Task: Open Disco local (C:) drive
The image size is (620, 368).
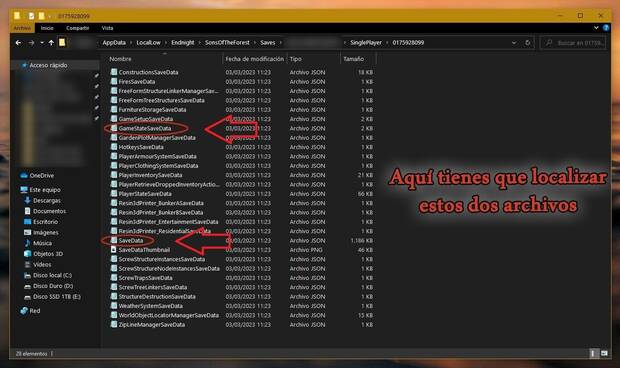Action: click(48, 275)
